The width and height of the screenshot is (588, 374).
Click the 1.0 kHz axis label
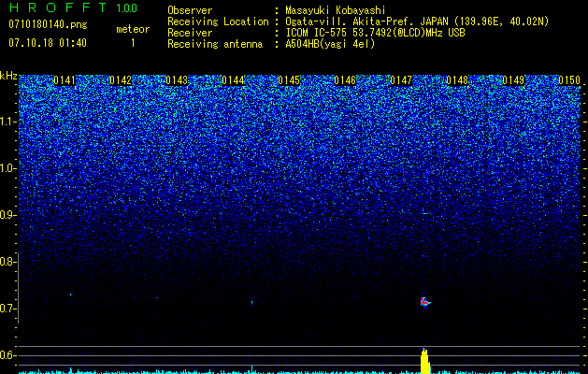[x=7, y=168]
